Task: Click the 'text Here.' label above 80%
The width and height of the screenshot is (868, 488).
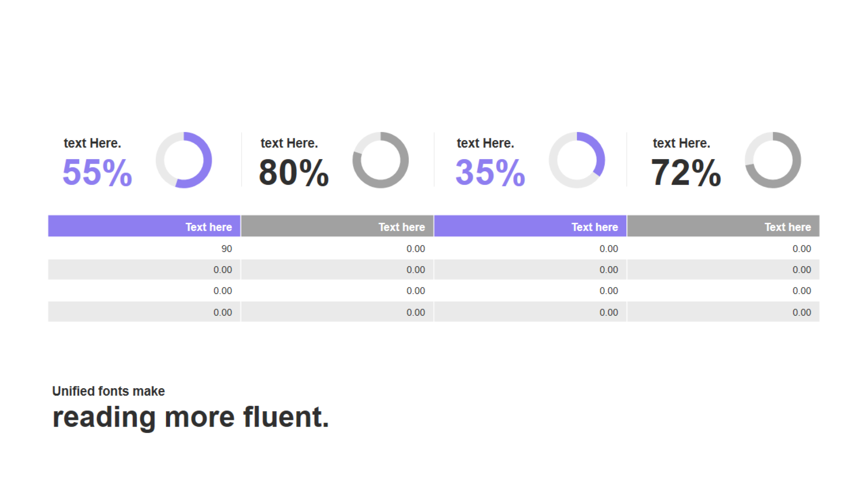Action: click(x=289, y=143)
